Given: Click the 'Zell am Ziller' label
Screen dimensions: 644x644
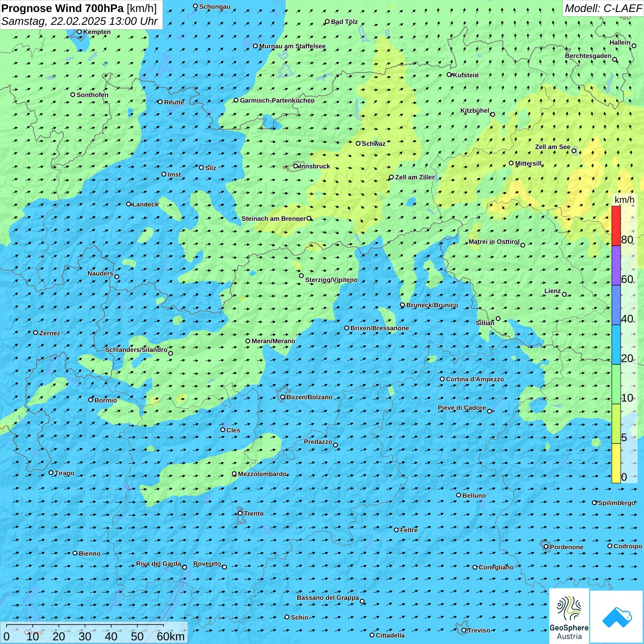Looking at the screenshot, I should pos(415,177).
